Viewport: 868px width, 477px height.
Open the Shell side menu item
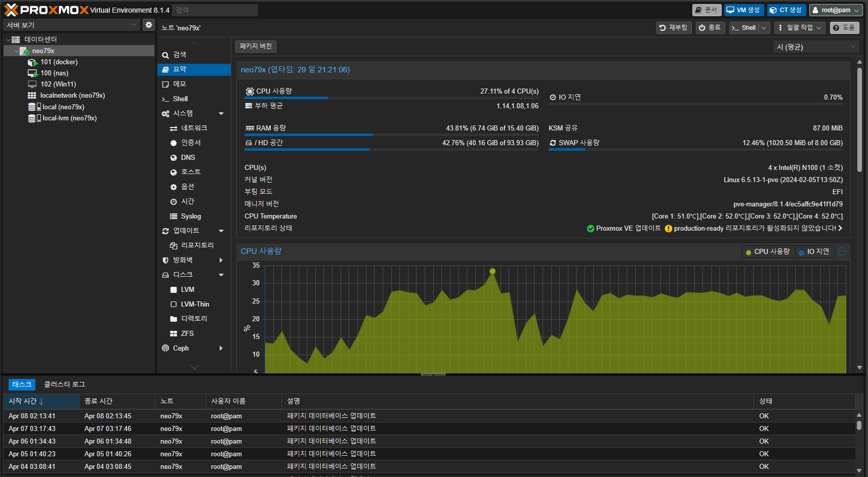coord(194,99)
